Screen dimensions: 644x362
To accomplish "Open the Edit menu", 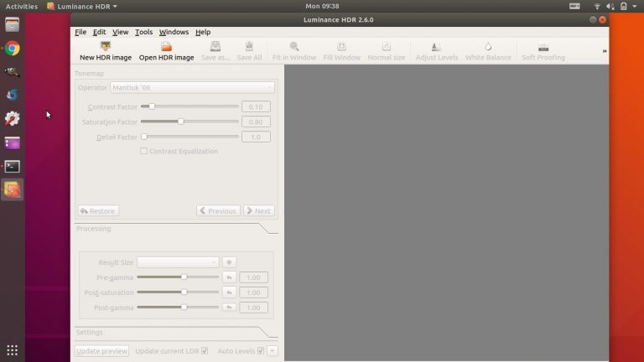I will (100, 32).
